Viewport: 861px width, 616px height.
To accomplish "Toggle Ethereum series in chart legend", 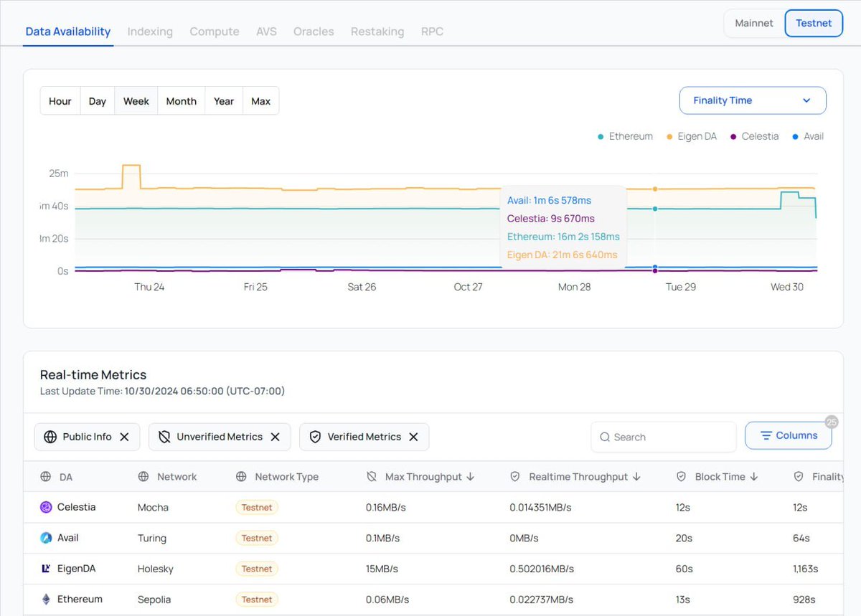I will [625, 136].
